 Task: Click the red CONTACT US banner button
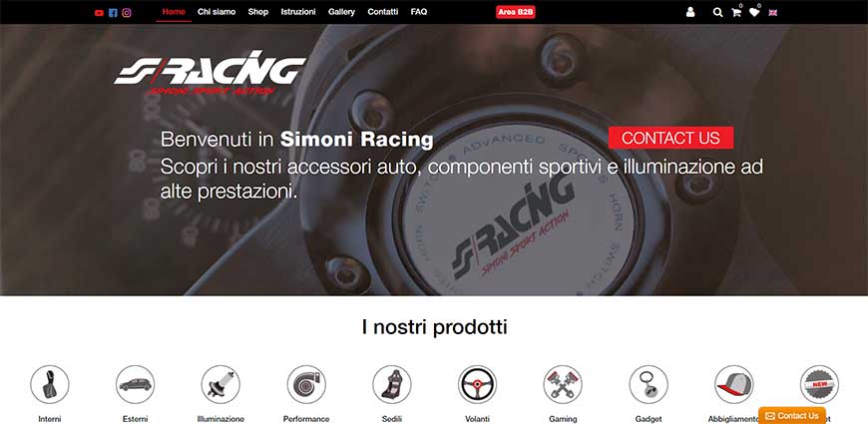pyautogui.click(x=670, y=138)
